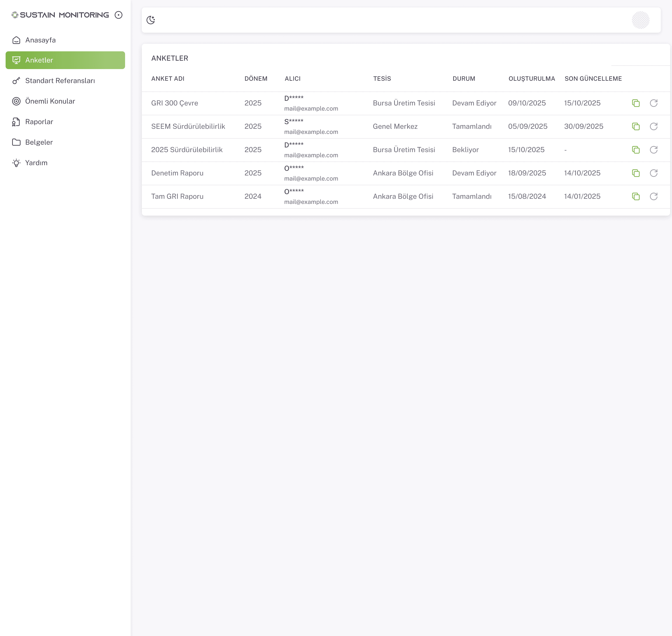The height and width of the screenshot is (636, 672).
Task: Refresh the SEEM Sürdürülebilirlik row
Action: 653,126
